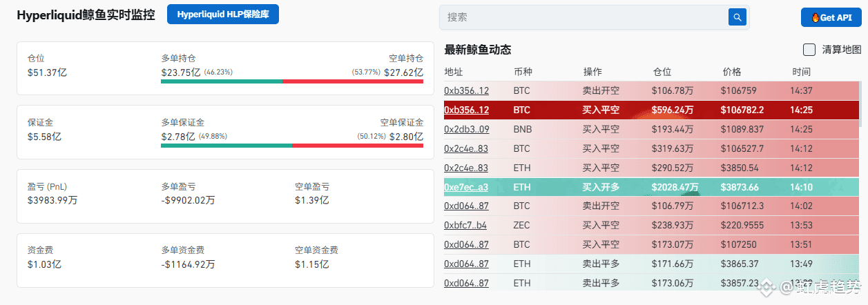Click the Hyperliquid鲸鱼实时监控 title
Screen dimensions: 868x305
(x=86, y=14)
